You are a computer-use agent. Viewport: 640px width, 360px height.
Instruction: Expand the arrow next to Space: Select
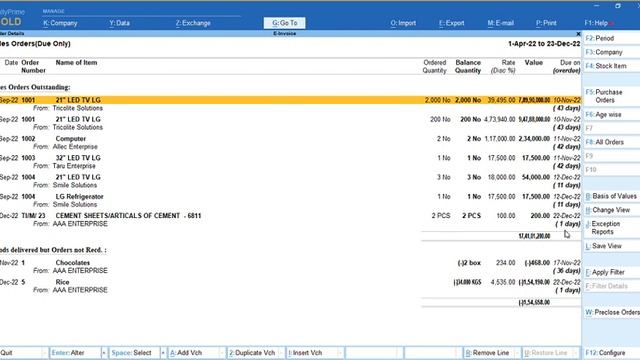[163, 353]
